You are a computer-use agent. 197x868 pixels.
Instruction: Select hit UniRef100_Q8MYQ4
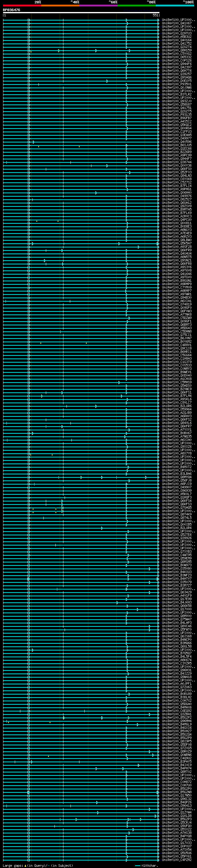point(177,477)
